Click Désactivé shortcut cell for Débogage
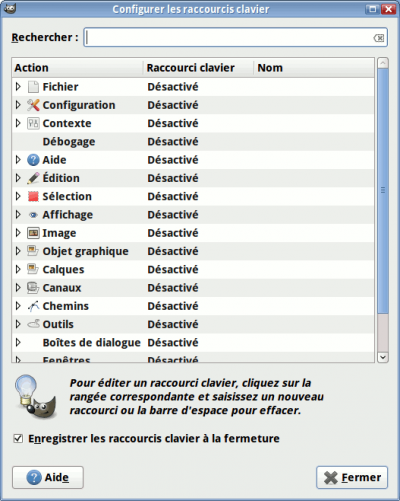The height and width of the screenshot is (501, 400). click(x=173, y=142)
